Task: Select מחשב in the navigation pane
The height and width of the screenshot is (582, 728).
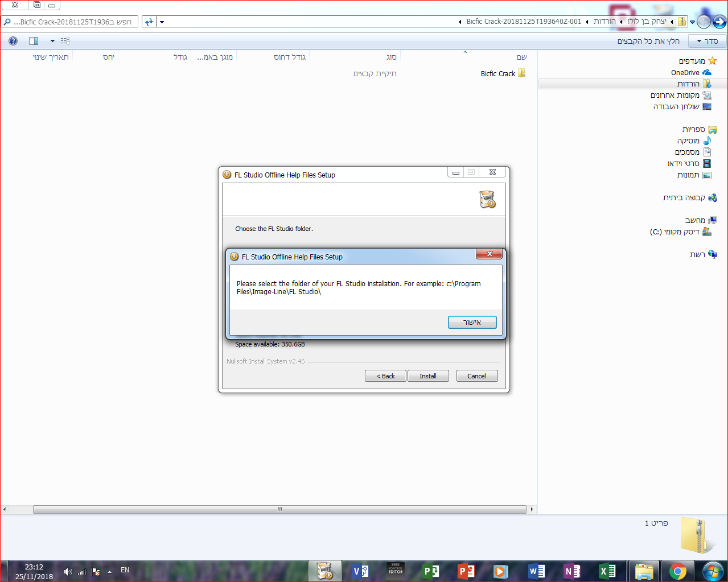Action: coord(701,220)
